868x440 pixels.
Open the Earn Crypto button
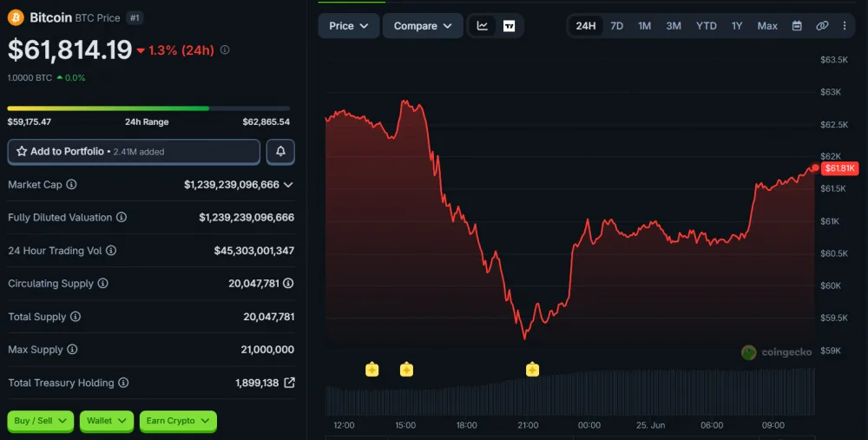click(x=178, y=421)
